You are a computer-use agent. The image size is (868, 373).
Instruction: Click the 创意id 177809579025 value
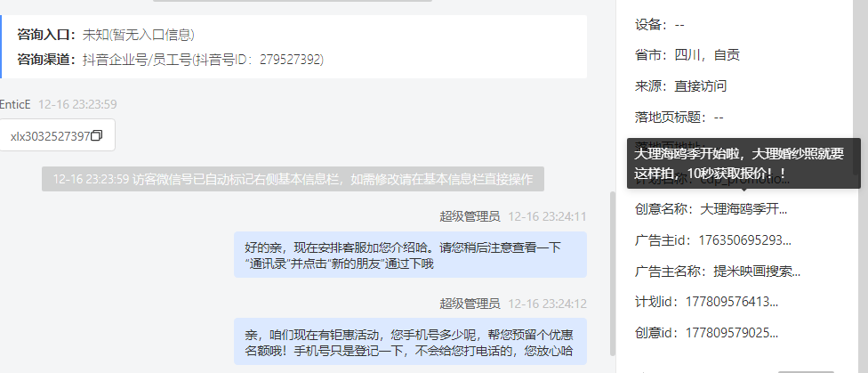point(732,333)
